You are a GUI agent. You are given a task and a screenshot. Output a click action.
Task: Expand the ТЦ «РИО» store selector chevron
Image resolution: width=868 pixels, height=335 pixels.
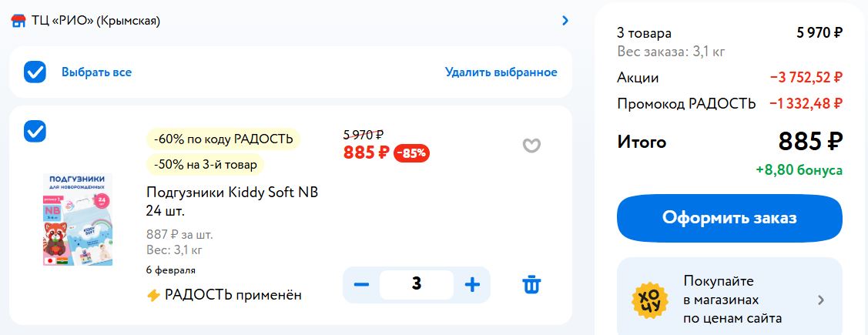[565, 21]
